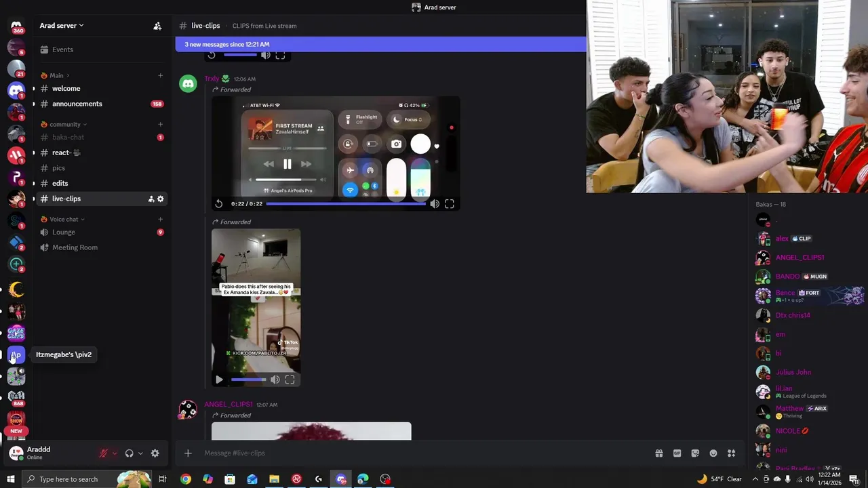Image resolution: width=868 pixels, height=488 pixels.
Task: Open Trxly username profile
Action: pos(212,79)
